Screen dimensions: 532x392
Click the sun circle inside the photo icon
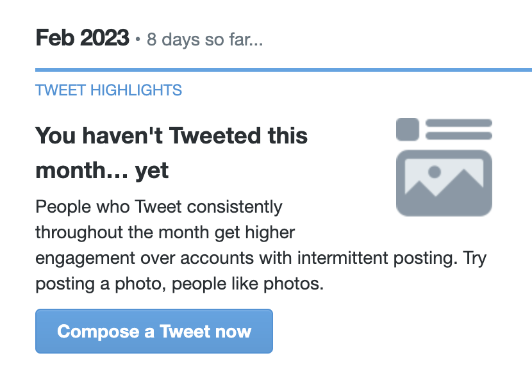coord(435,172)
